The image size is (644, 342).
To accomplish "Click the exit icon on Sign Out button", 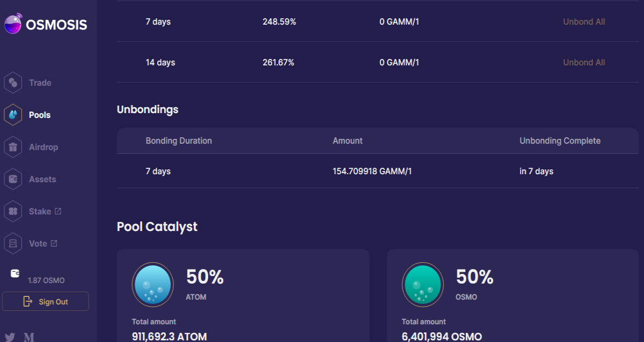I will click(x=28, y=301).
